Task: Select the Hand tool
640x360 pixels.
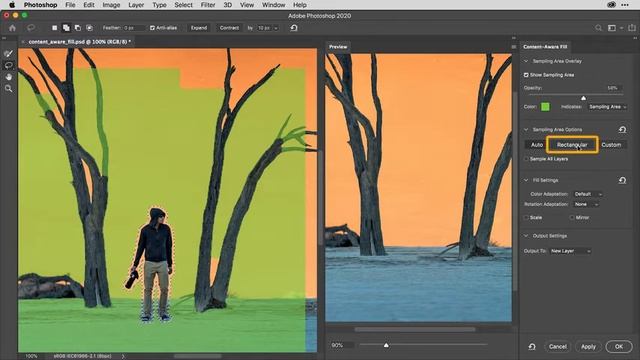Action: point(8,77)
